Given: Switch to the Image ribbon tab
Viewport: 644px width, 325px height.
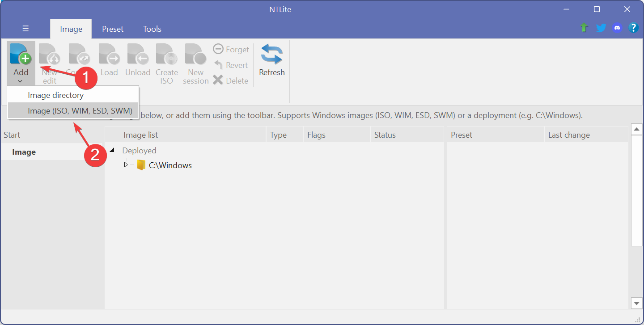Looking at the screenshot, I should click(x=71, y=29).
